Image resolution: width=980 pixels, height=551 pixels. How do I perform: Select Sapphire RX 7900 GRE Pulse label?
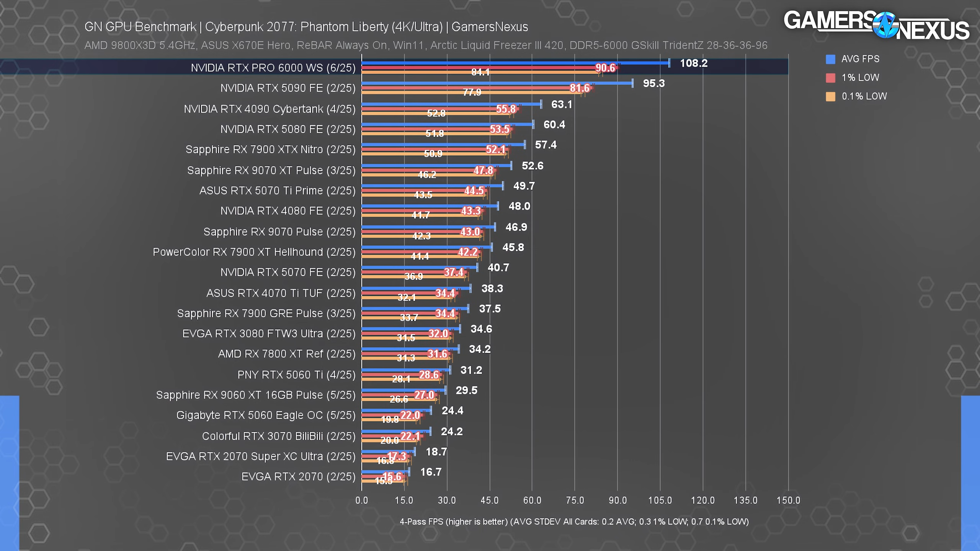point(266,314)
